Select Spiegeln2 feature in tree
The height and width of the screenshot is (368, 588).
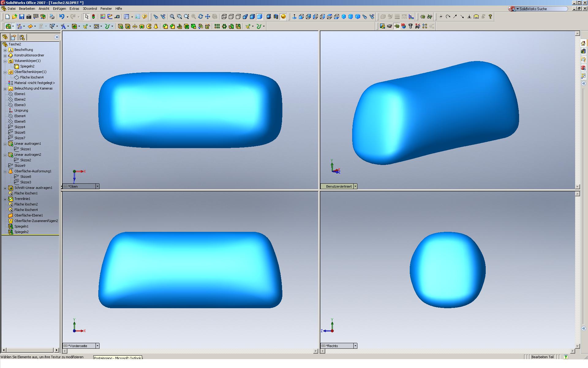(x=21, y=232)
